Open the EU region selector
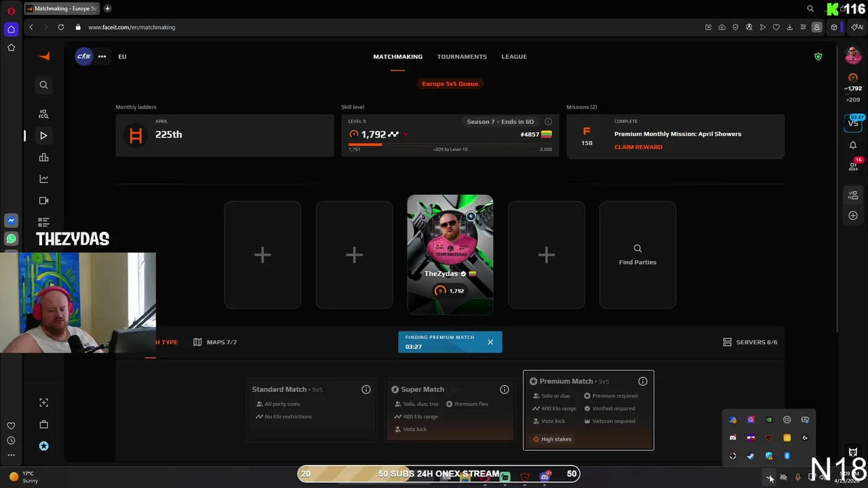Viewport: 868px width, 488px height. coord(122,56)
